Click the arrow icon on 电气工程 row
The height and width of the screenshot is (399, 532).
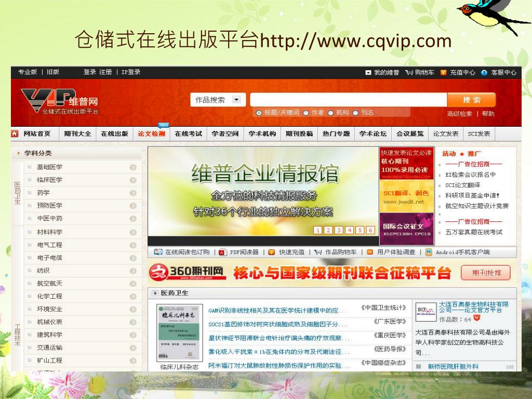[x=133, y=245]
